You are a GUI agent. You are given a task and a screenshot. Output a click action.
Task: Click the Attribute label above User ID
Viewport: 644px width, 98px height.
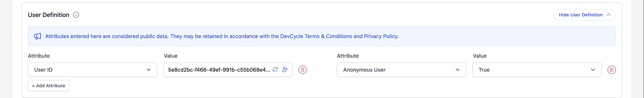point(39,56)
